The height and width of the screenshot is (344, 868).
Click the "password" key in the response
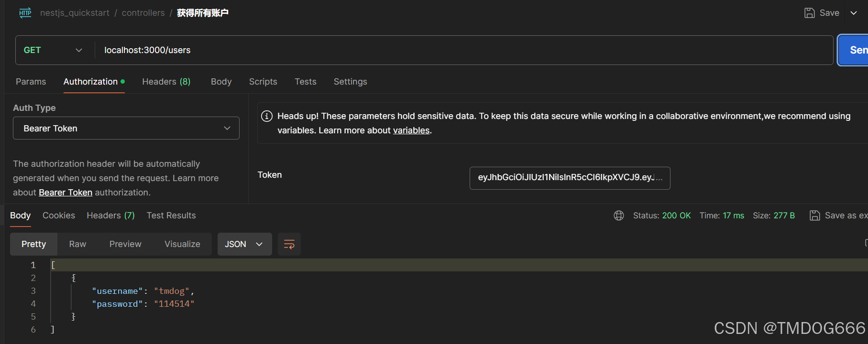(x=117, y=304)
